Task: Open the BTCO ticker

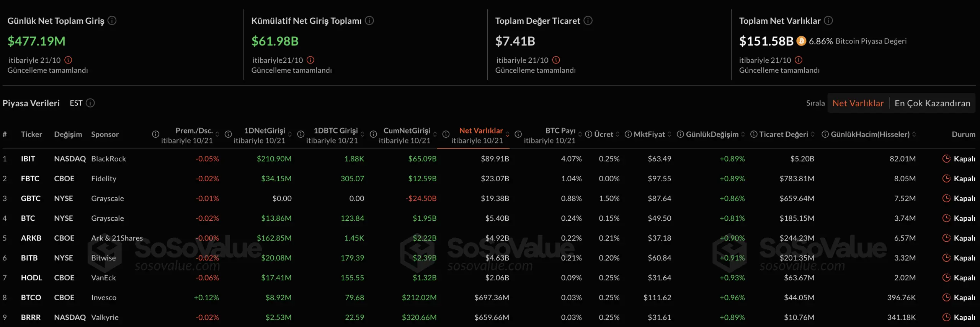Action: (x=31, y=298)
